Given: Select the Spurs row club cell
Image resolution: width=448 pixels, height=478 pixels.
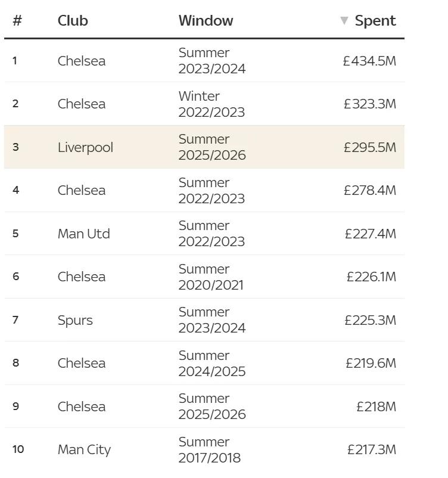Looking at the screenshot, I should tap(75, 321).
